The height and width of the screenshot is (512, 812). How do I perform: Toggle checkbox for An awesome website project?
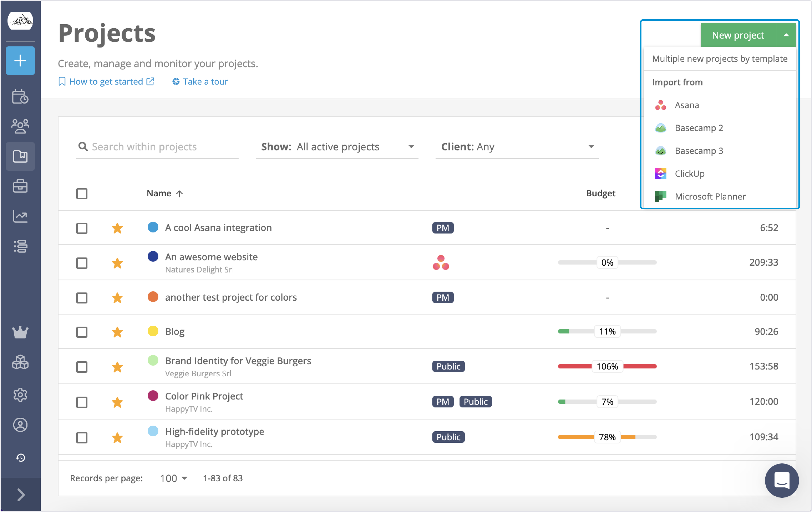83,263
